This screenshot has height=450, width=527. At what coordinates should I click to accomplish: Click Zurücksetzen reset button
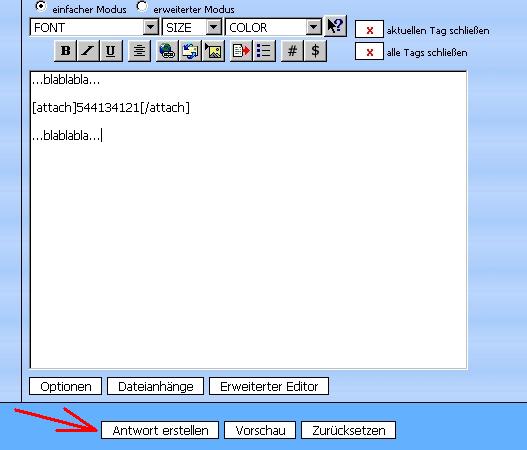click(349, 430)
